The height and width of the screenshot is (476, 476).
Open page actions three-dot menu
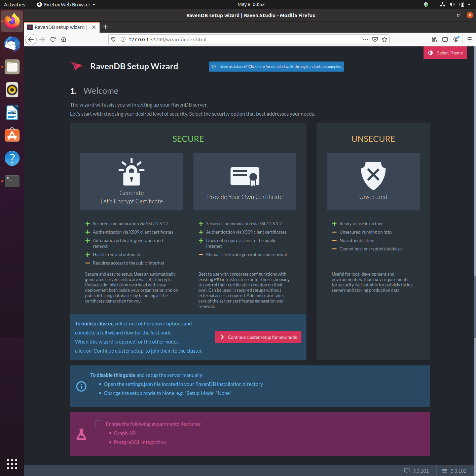(366, 39)
